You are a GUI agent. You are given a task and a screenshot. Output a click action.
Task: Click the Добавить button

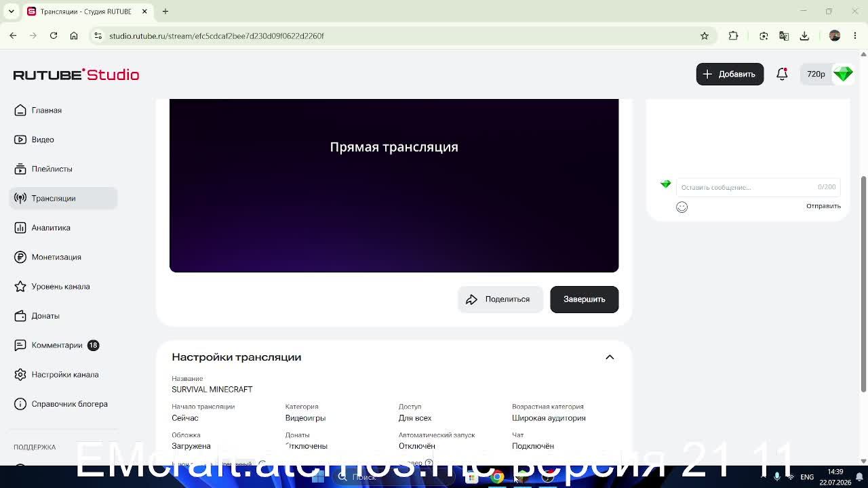pos(730,74)
